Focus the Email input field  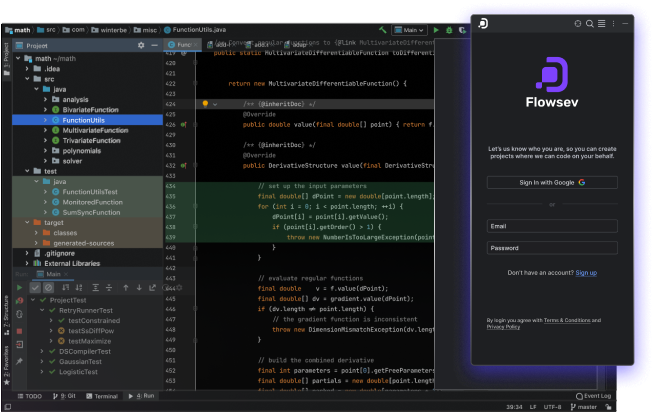click(552, 226)
